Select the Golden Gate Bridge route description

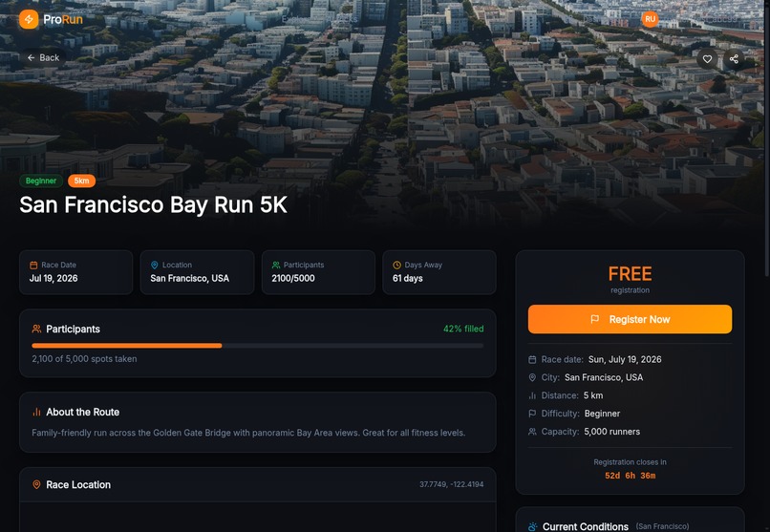click(x=248, y=433)
